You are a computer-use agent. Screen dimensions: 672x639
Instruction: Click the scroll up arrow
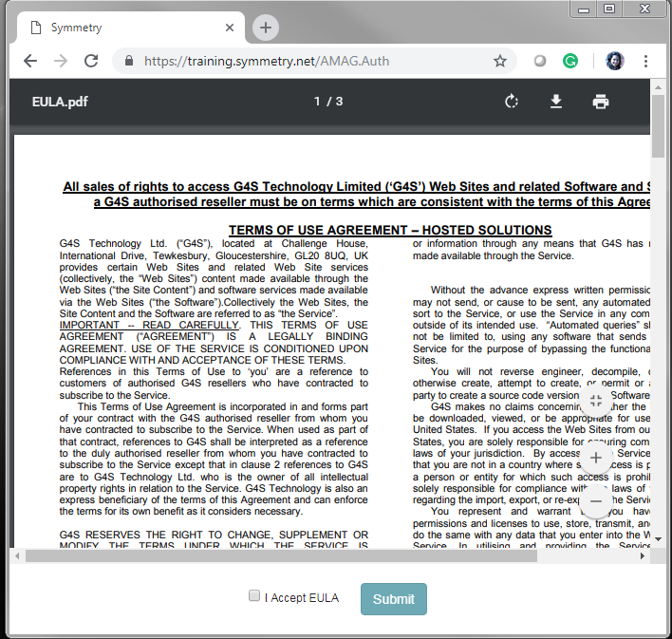(x=659, y=87)
